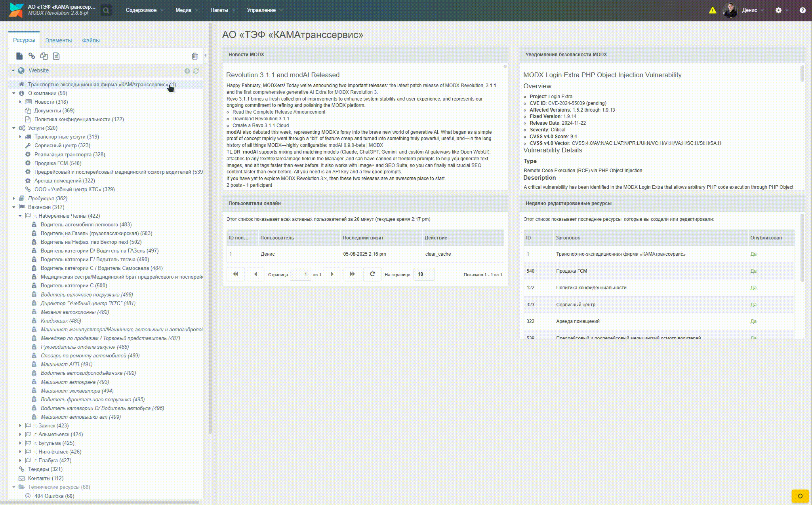The width and height of the screenshot is (812, 505).
Task: Collapse the г. Набережные Челны node
Action: pyautogui.click(x=20, y=216)
